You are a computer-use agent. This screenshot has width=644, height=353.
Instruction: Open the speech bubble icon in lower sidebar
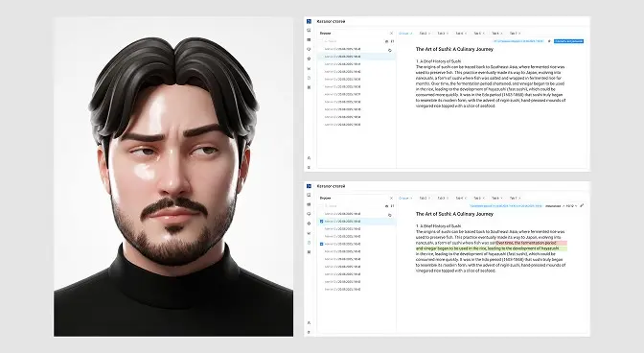(309, 214)
